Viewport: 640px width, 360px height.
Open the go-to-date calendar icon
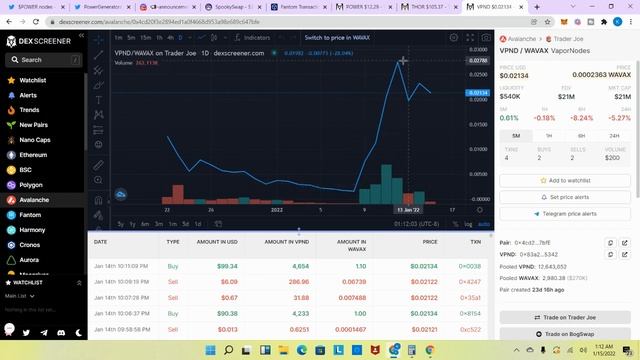pyautogui.click(x=218, y=224)
